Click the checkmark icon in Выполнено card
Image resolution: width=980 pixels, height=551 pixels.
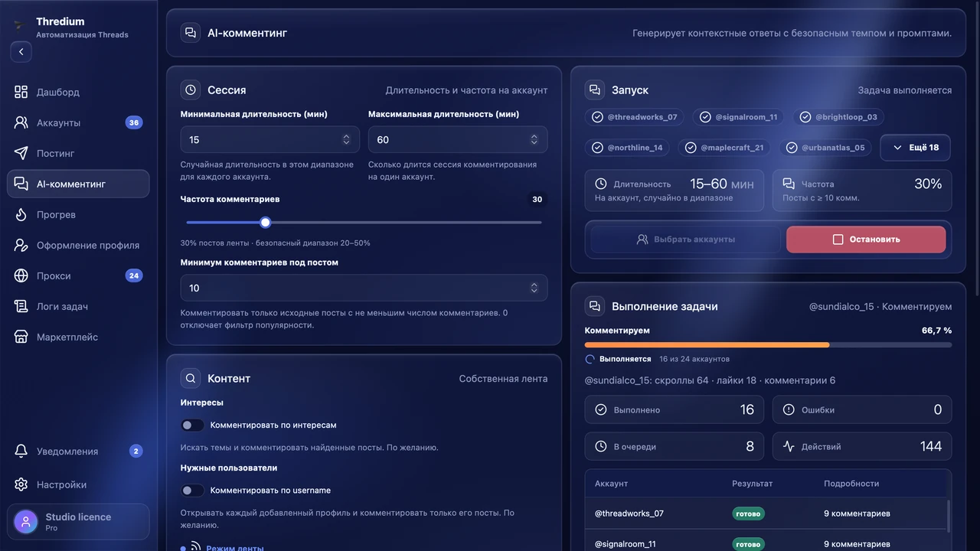[601, 409]
